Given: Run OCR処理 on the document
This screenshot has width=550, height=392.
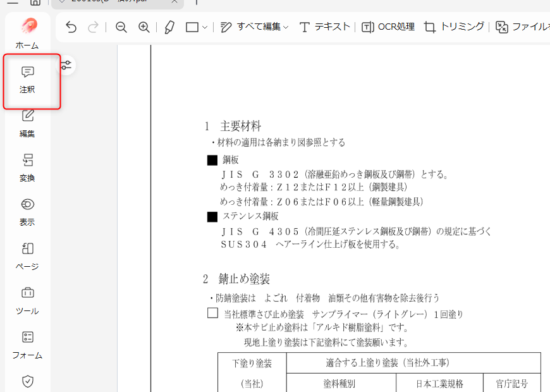Looking at the screenshot, I should coord(388,27).
